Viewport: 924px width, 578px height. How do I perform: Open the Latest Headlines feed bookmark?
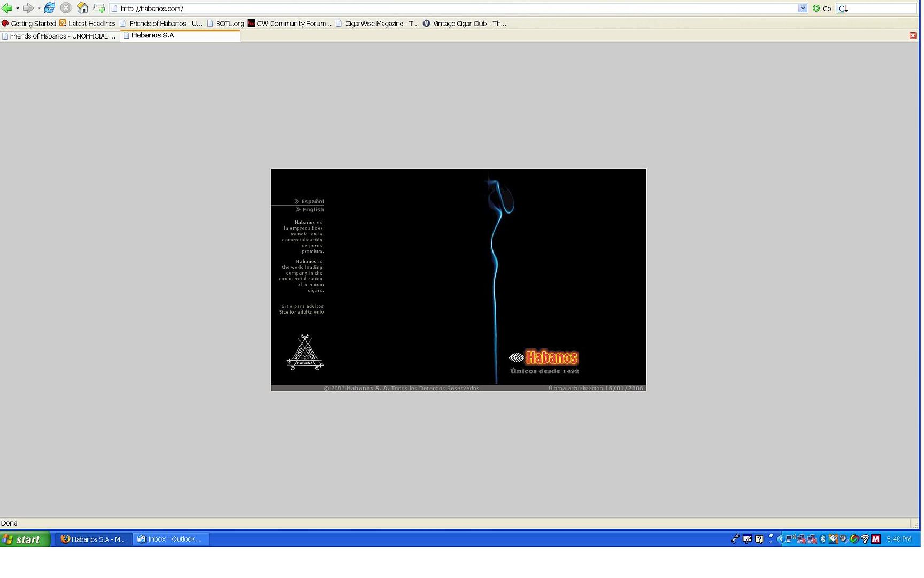point(88,24)
